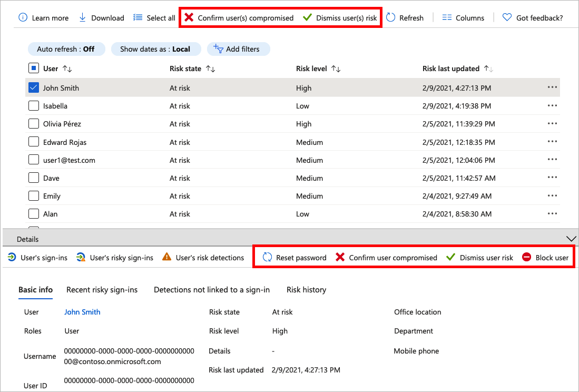
Task: Open more options for Edward Rojas row
Action: coord(553,142)
